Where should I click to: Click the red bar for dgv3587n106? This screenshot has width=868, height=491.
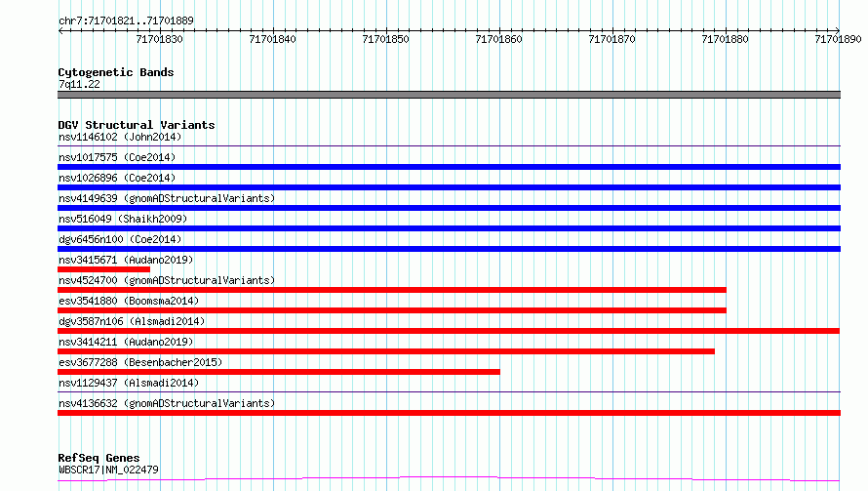pos(449,331)
